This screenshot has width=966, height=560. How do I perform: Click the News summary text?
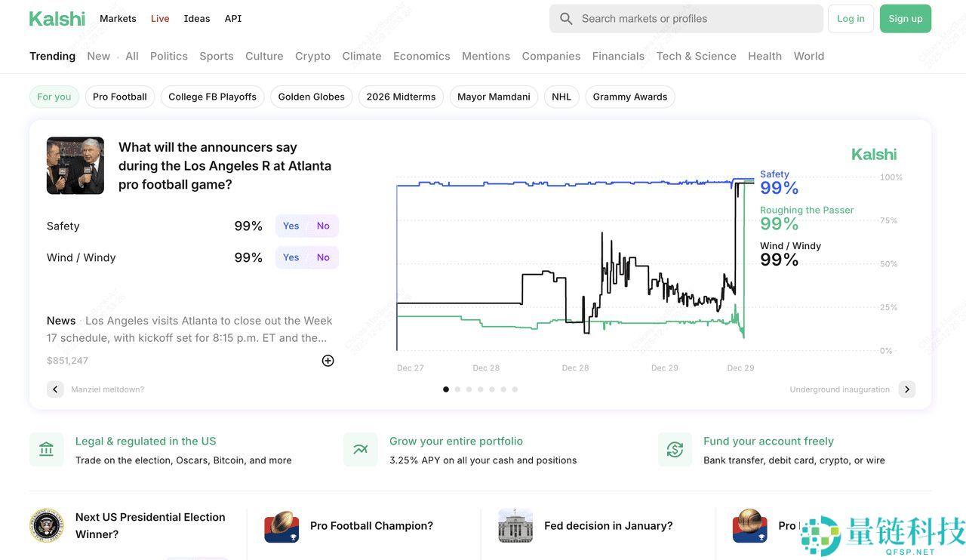click(189, 329)
